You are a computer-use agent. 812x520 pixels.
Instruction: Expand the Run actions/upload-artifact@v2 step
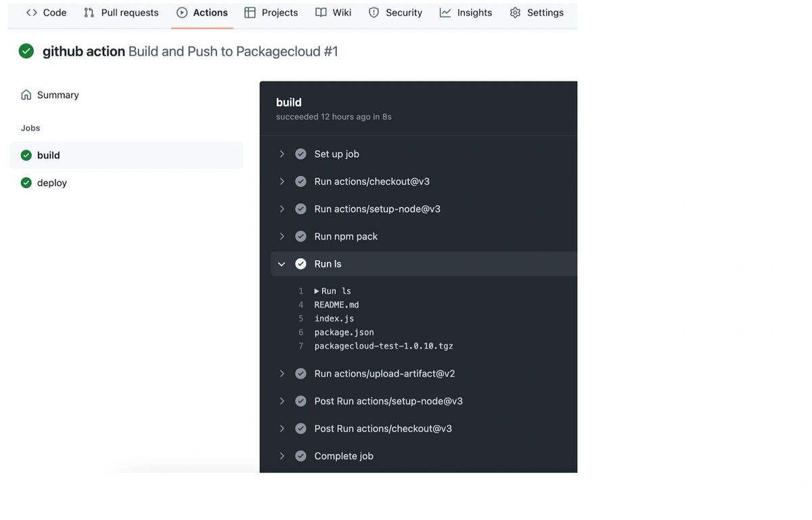click(282, 374)
